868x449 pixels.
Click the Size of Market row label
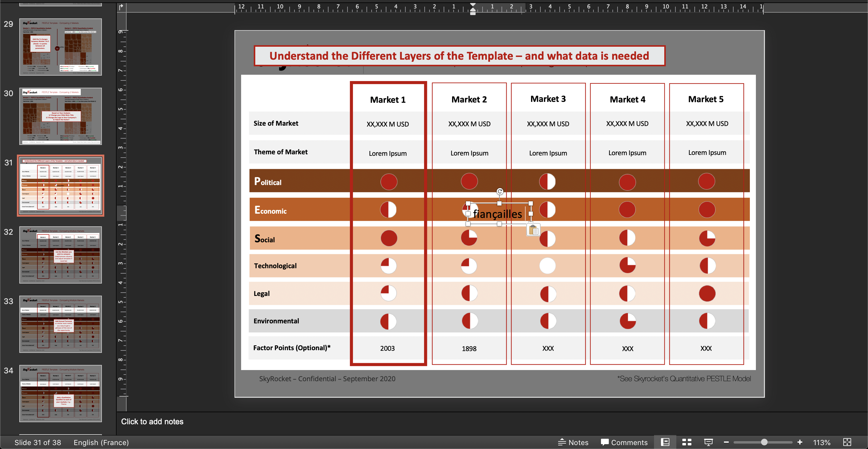click(x=276, y=123)
